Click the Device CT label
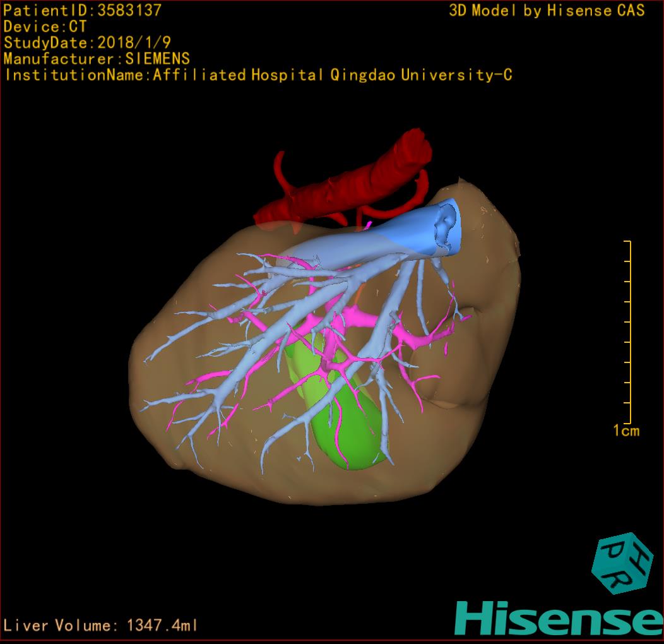The width and height of the screenshot is (664, 644). pyautogui.click(x=45, y=27)
